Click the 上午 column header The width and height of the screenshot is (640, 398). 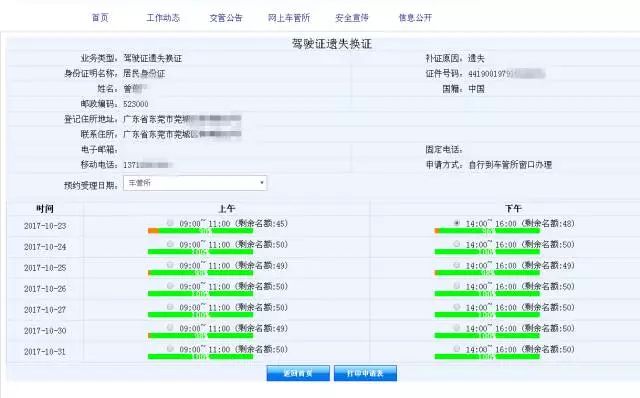(227, 209)
